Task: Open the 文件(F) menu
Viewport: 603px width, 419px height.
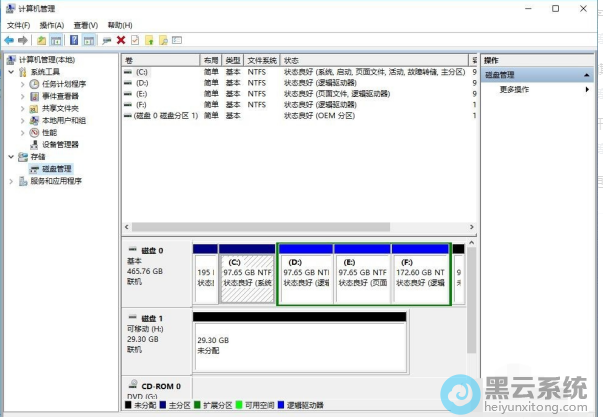Action: tap(19, 25)
